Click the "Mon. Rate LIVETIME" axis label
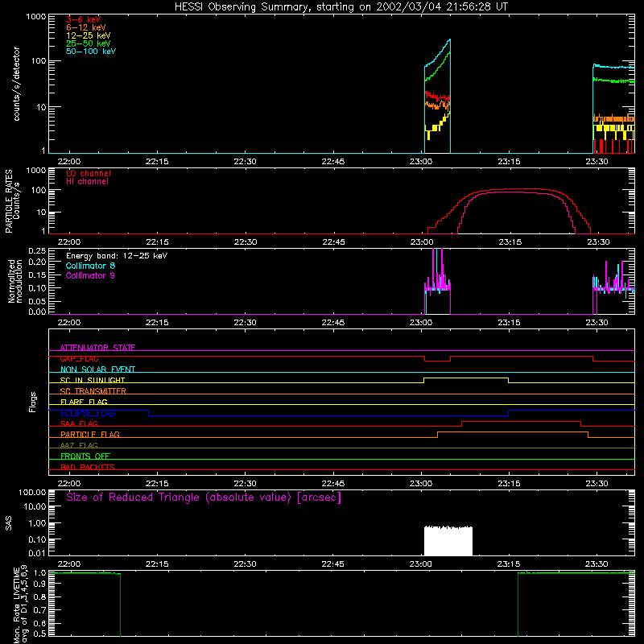 [x=17, y=605]
